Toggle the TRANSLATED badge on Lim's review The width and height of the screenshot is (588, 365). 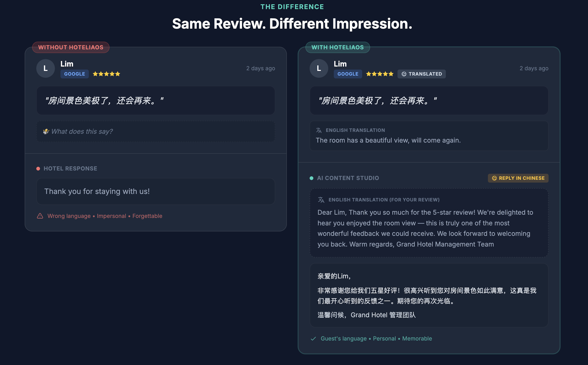pos(421,74)
